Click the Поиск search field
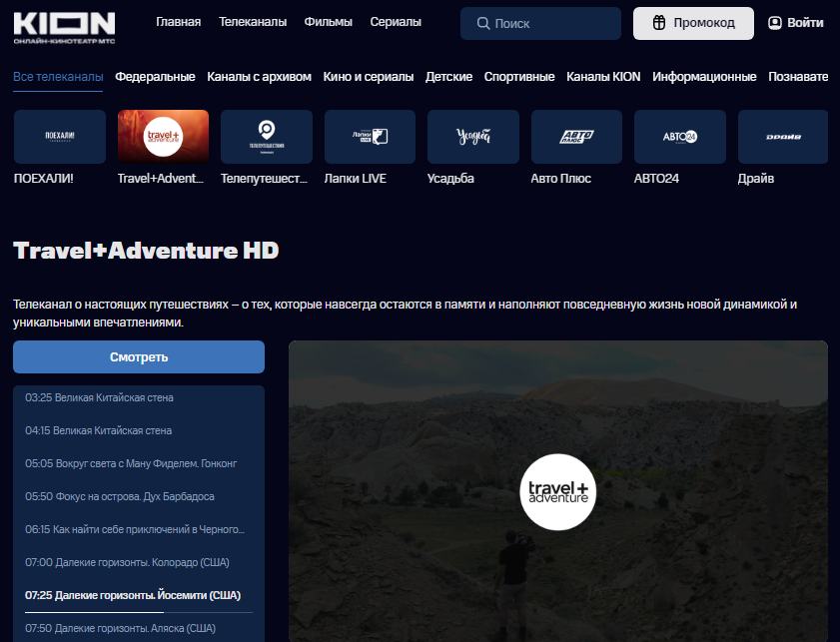The width and height of the screenshot is (840, 642). tap(540, 24)
